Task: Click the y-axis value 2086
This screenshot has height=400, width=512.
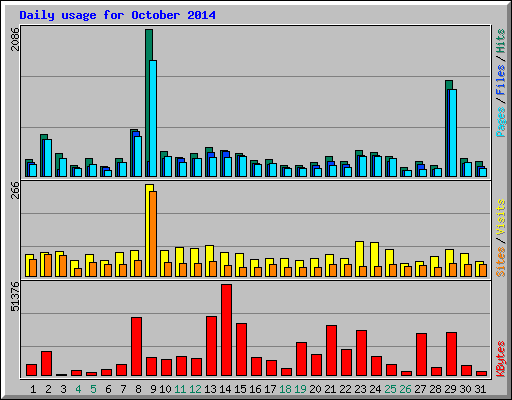Action: [15, 39]
